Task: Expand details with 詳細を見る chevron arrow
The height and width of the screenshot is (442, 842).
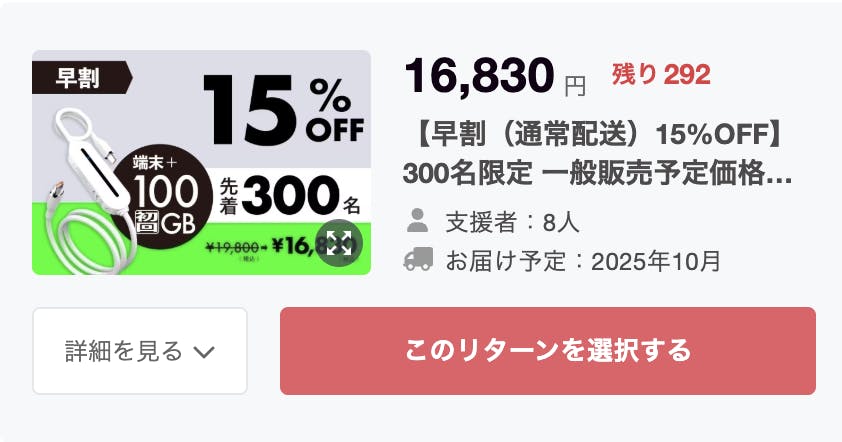Action: pos(203,351)
